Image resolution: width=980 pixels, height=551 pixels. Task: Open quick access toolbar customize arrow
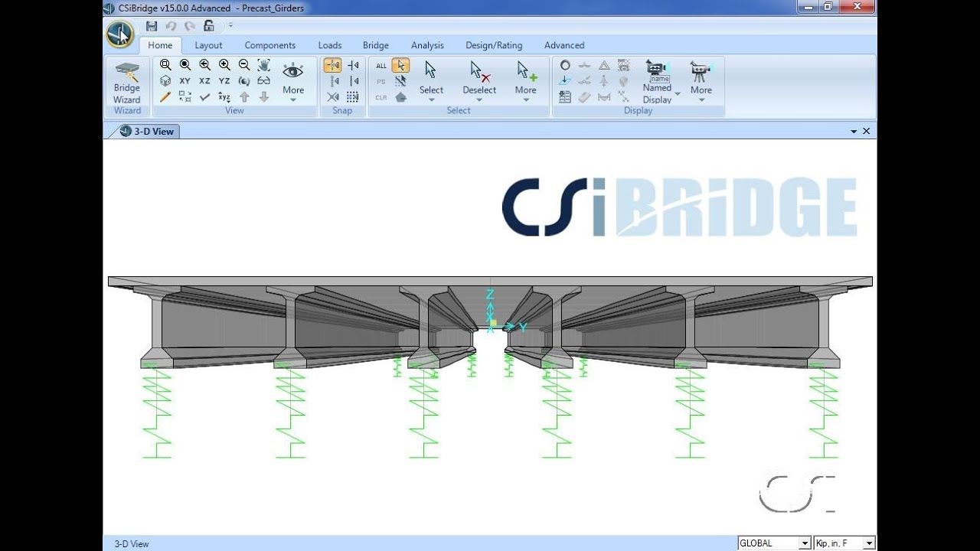tap(230, 26)
